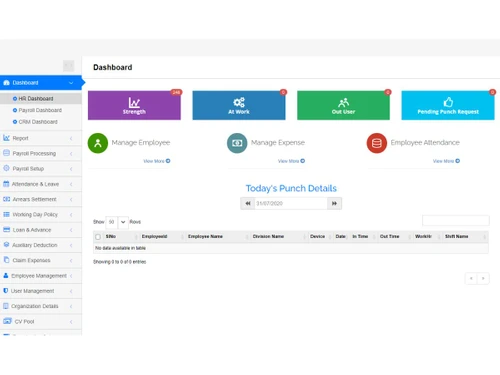
Task: Open the Show rows count dropdown
Action: 117,222
